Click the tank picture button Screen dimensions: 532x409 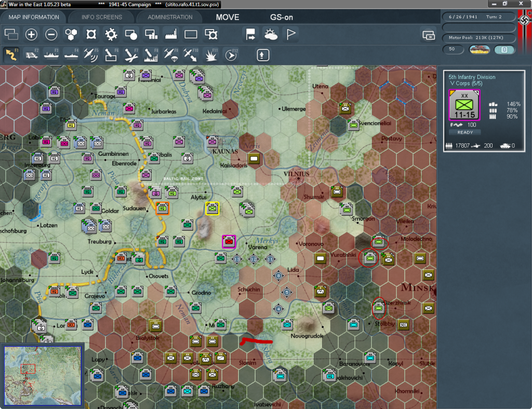tap(479, 49)
